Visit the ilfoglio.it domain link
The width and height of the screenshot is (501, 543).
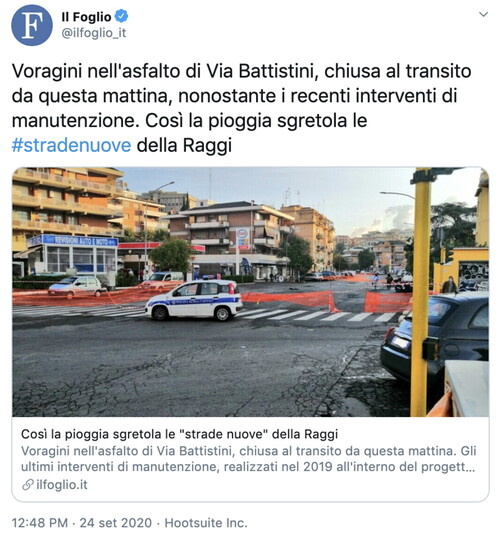tap(62, 484)
